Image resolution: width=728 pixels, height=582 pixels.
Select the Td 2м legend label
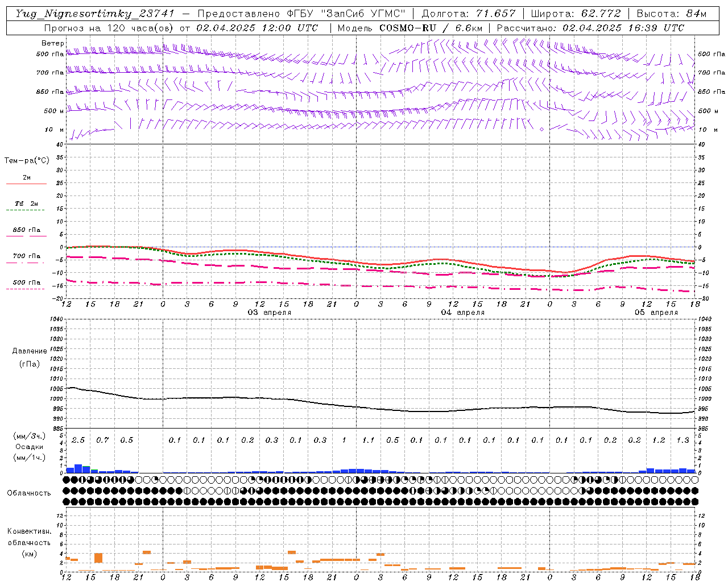[26, 203]
